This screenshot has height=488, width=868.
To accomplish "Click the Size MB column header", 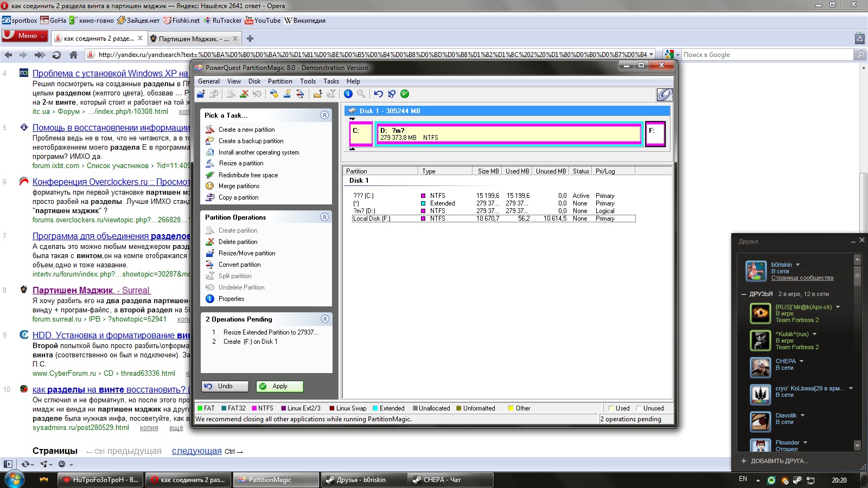I will click(488, 171).
